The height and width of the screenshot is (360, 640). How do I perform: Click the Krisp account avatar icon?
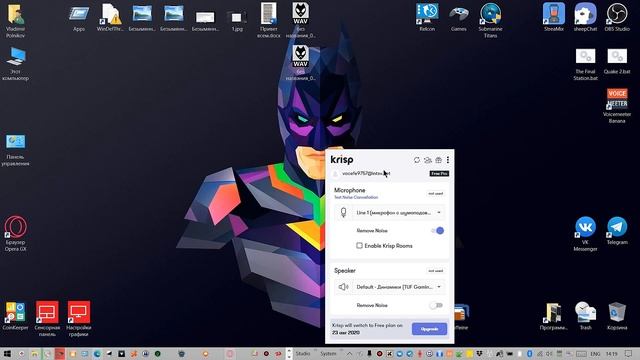336,174
